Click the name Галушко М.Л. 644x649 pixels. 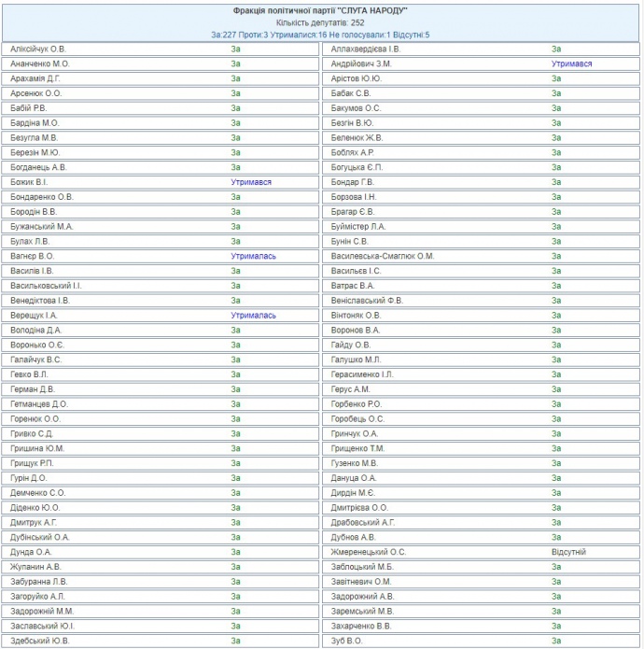click(357, 360)
